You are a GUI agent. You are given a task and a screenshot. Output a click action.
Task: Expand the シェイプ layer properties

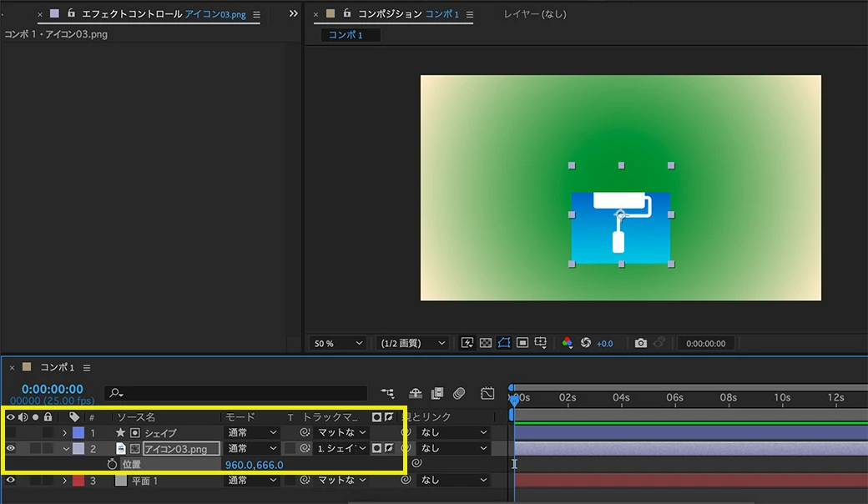click(65, 432)
